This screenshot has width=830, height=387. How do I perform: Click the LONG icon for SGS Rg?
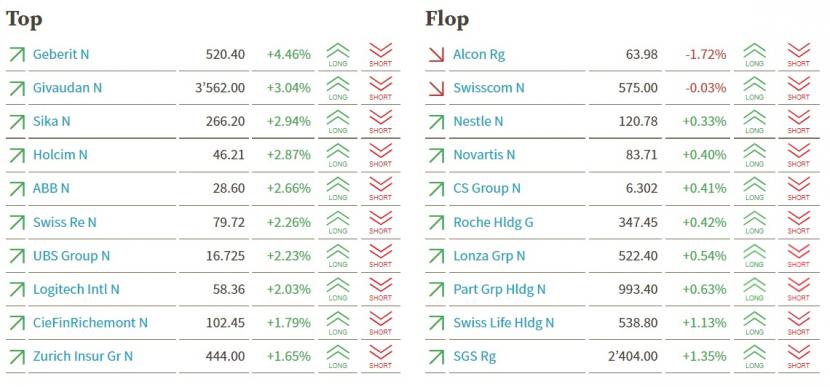click(754, 356)
